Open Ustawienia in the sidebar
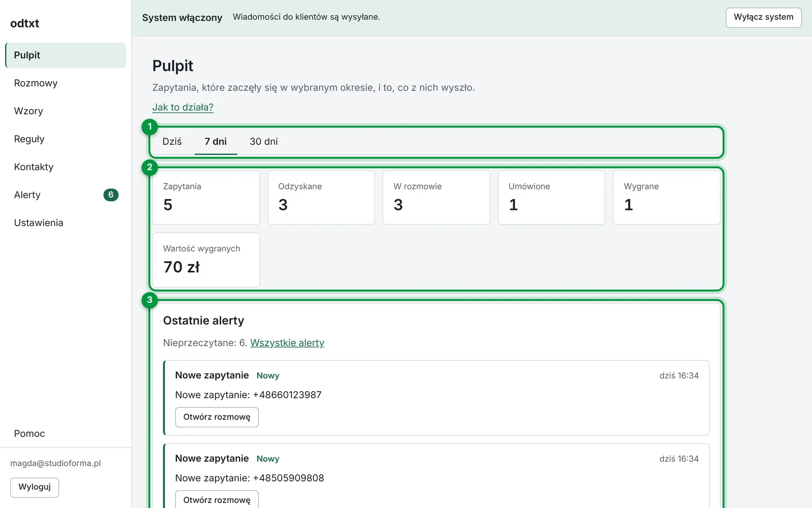The height and width of the screenshot is (508, 812). pyautogui.click(x=65, y=223)
